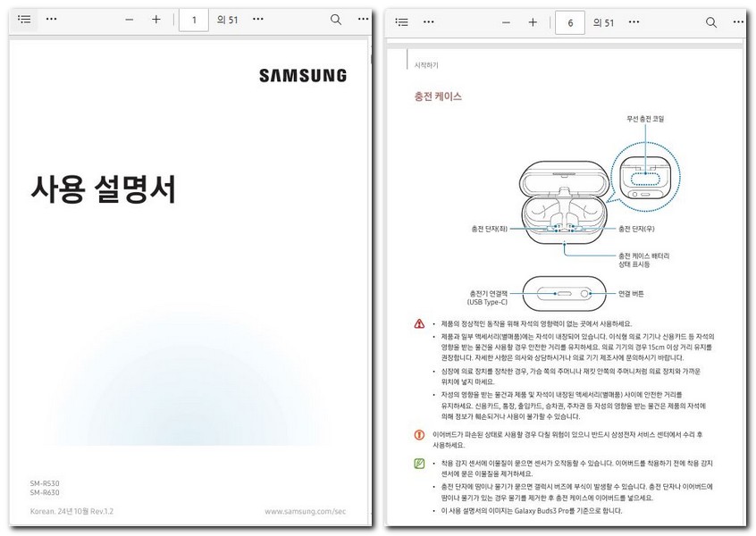Open the far-right settings ellipsis of the left viewer
The height and width of the screenshot is (536, 756).
[362, 19]
